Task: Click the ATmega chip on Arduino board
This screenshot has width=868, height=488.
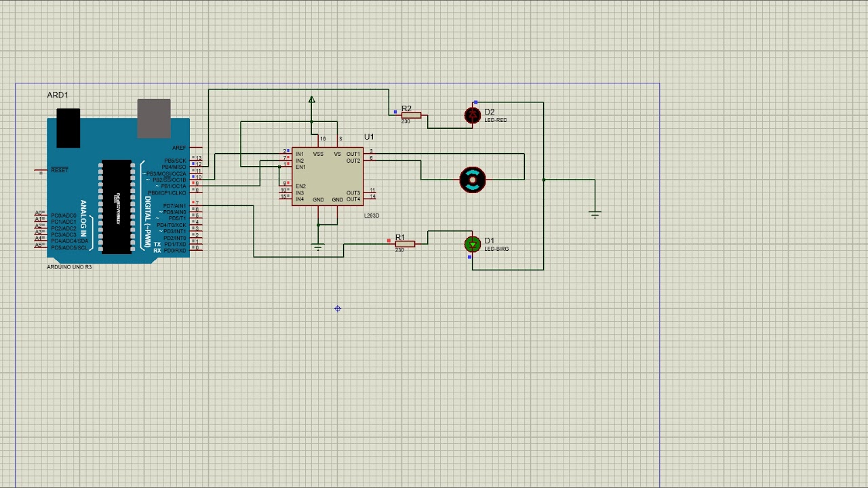Action: pyautogui.click(x=116, y=207)
